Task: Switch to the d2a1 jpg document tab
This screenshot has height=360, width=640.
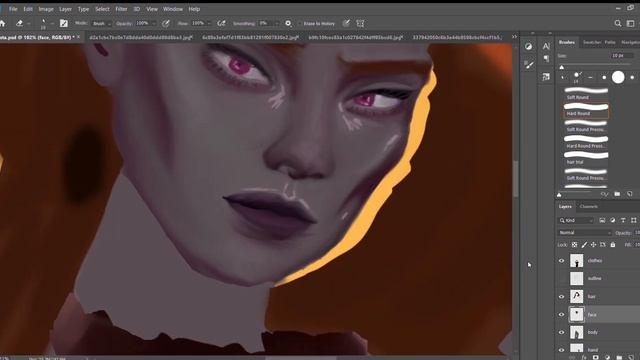Action: coord(141,38)
